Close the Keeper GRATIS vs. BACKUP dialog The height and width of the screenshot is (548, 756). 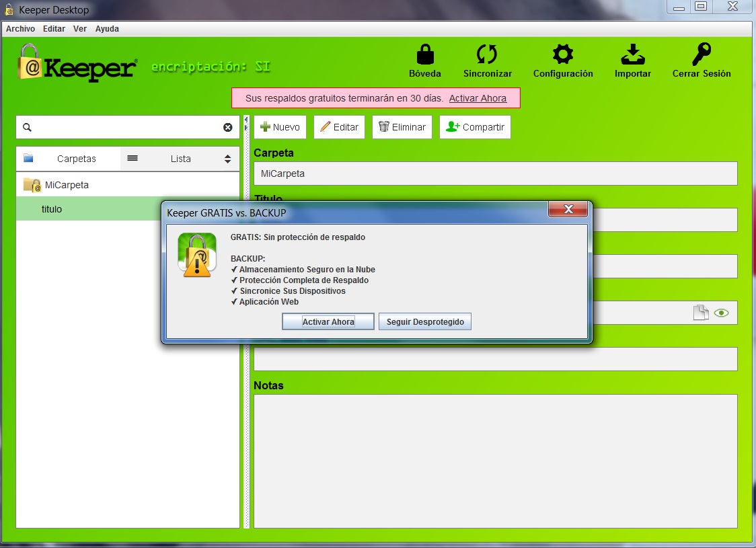coord(568,209)
